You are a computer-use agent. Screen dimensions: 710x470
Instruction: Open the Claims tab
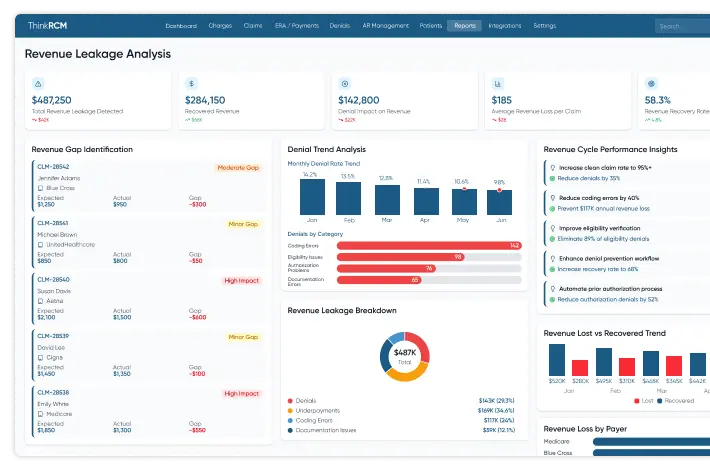253,26
